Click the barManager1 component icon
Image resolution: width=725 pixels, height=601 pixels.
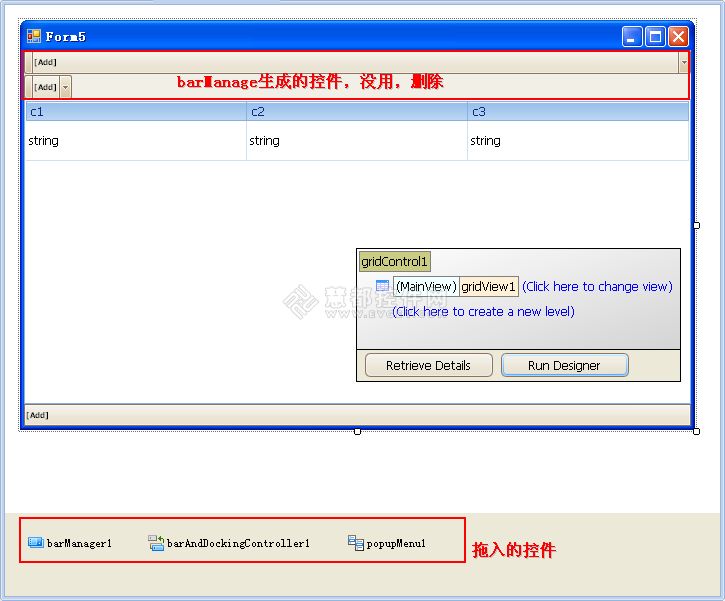coord(36,542)
